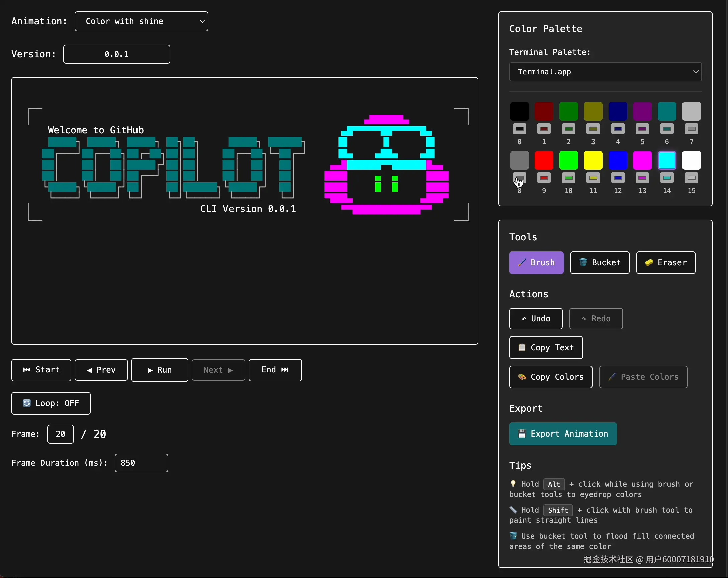Click the large cyan swatch, color 14
This screenshot has height=578, width=728.
[x=667, y=160]
